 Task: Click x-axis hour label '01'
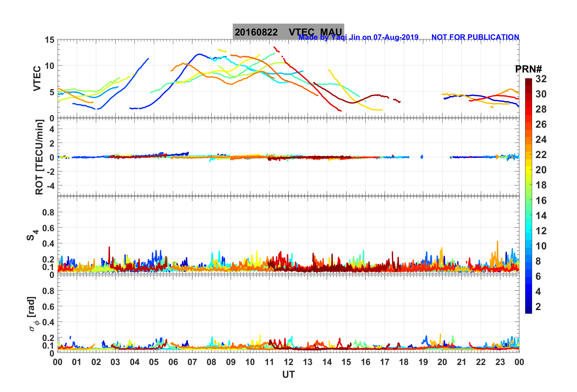coord(77,362)
